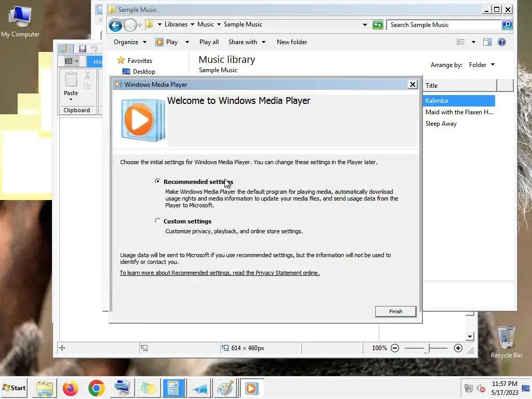Click Play all in Explorer toolbar
The image size is (532, 399).
[x=209, y=42]
